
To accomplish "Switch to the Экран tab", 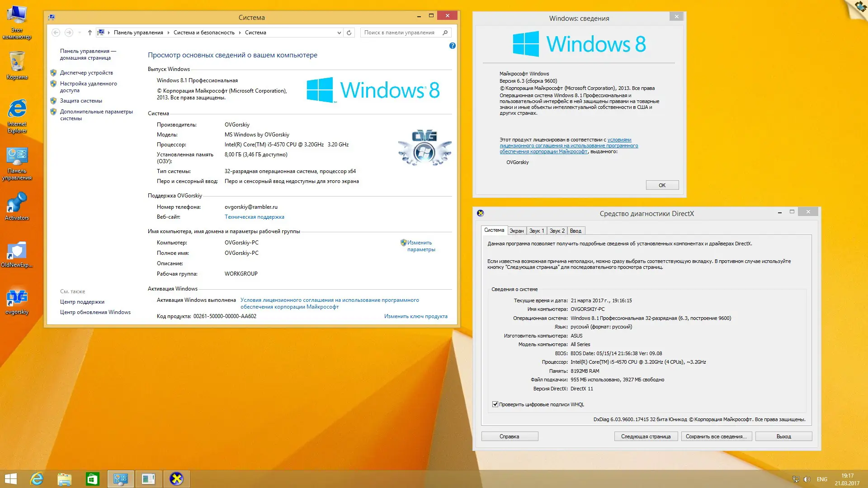I will click(x=516, y=231).
